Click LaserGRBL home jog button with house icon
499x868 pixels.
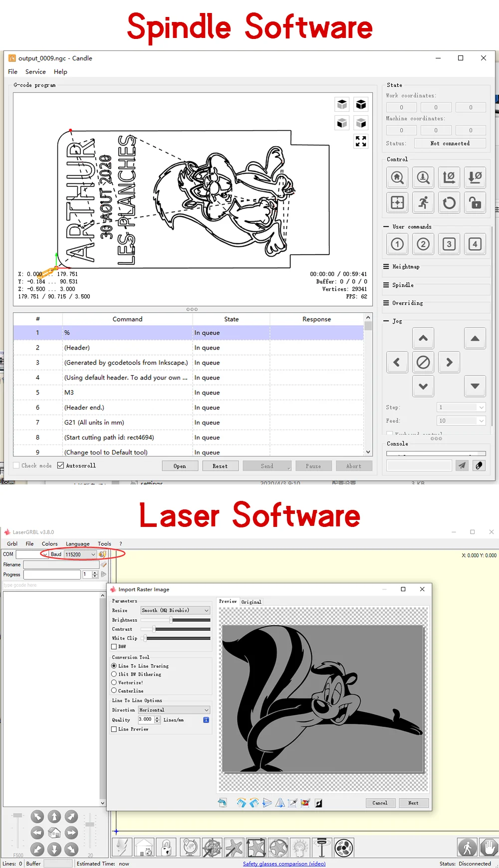54,833
